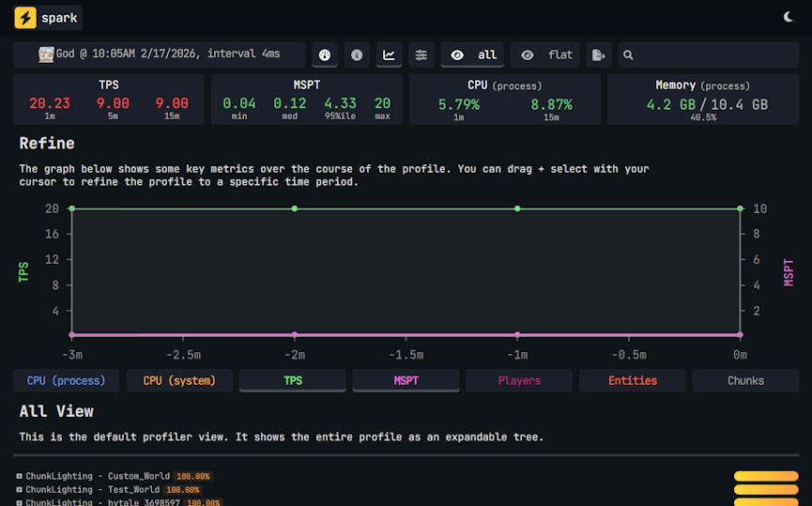Toggle dark mode with the moon icon
812x506 pixels.
pyautogui.click(x=789, y=17)
